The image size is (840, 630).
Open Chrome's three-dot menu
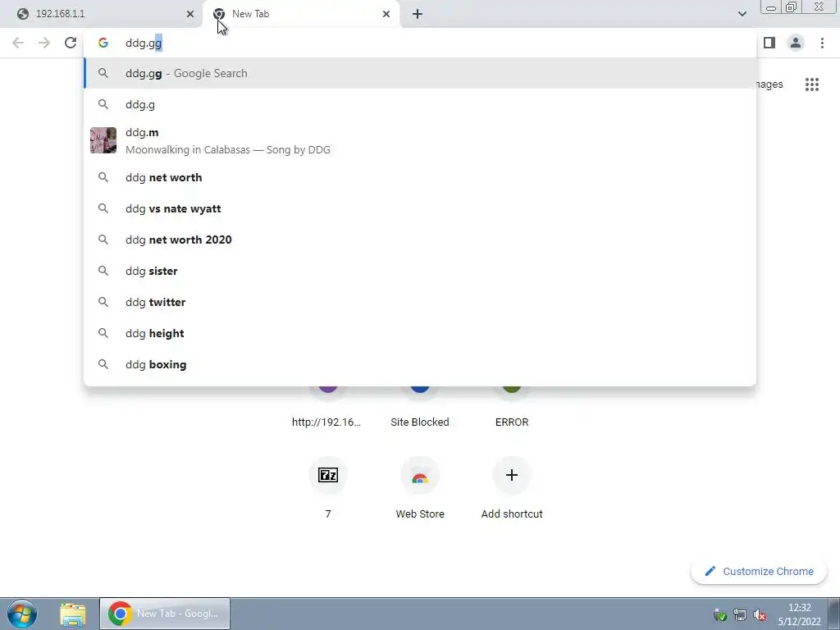click(822, 43)
